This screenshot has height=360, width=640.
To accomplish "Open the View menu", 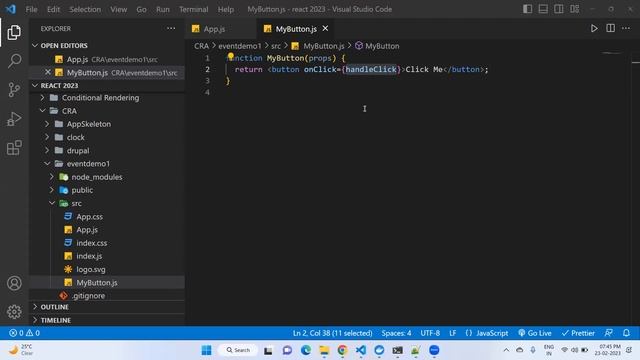I will point(118,9).
